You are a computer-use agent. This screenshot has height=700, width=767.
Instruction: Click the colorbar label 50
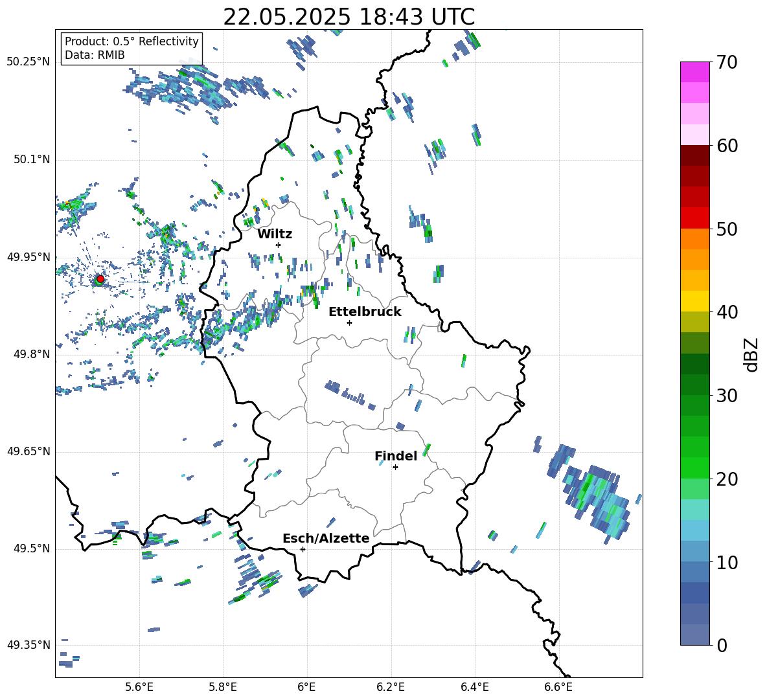[726, 229]
